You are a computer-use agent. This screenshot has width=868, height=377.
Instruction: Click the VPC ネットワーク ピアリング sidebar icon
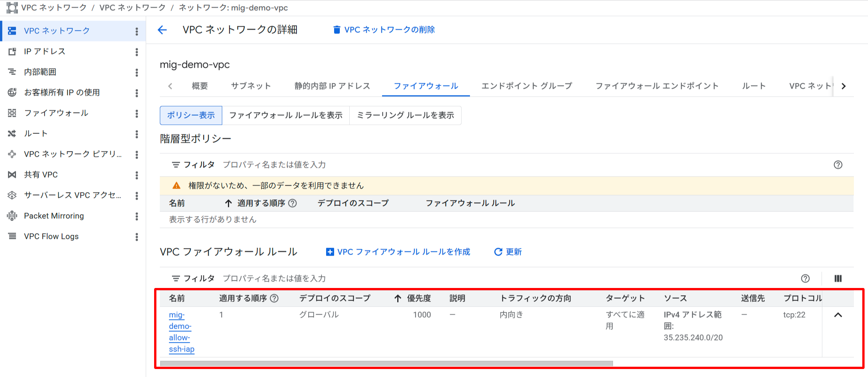(x=12, y=154)
